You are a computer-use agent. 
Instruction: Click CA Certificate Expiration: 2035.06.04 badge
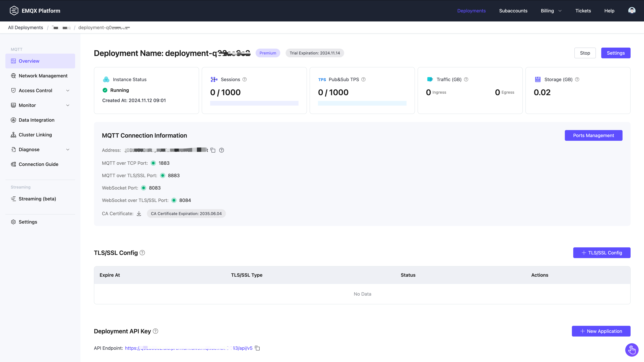(x=186, y=214)
